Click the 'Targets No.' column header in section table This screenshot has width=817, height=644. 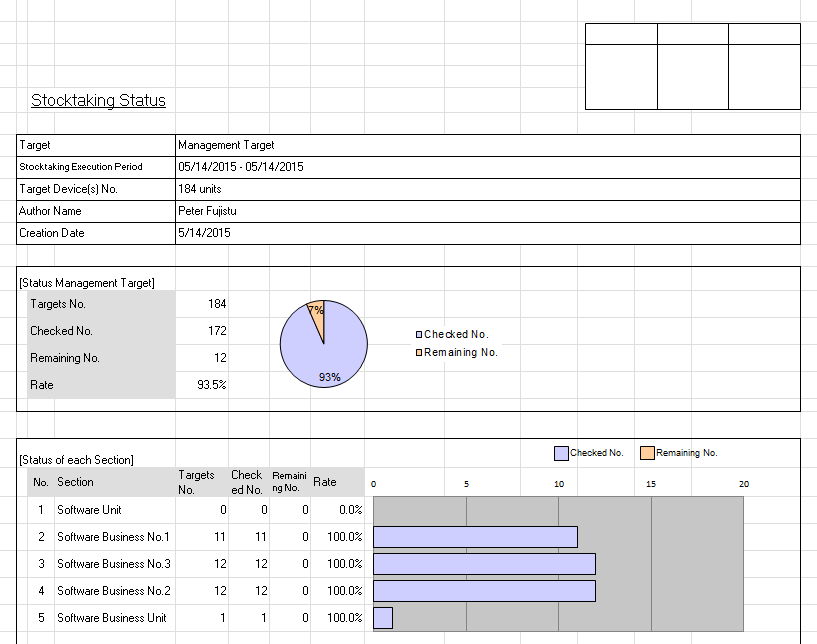pos(196,482)
